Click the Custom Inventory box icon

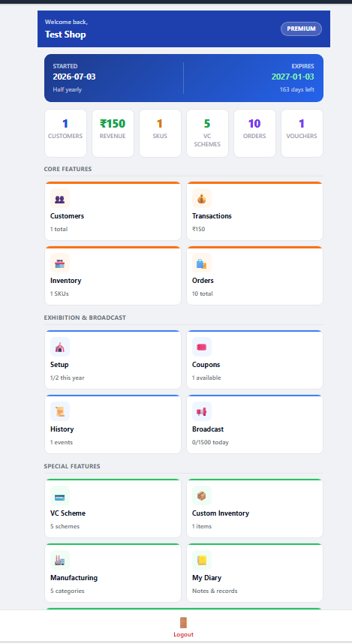[x=202, y=496]
